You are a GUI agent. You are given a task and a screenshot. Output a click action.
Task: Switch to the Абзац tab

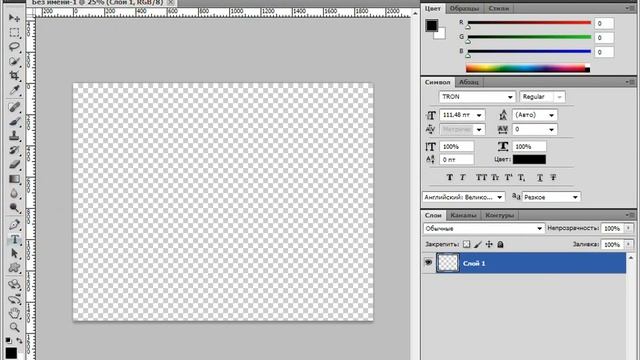click(x=469, y=82)
